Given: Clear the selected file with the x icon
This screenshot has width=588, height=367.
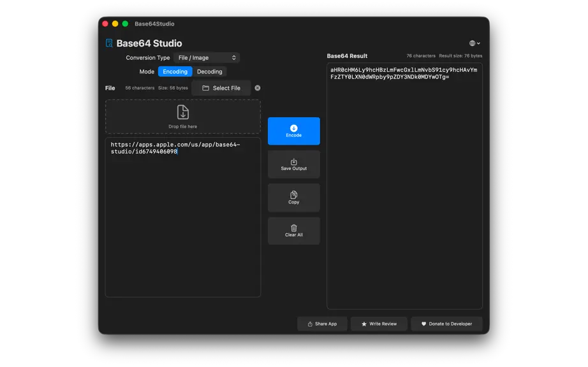Looking at the screenshot, I should coord(258,88).
